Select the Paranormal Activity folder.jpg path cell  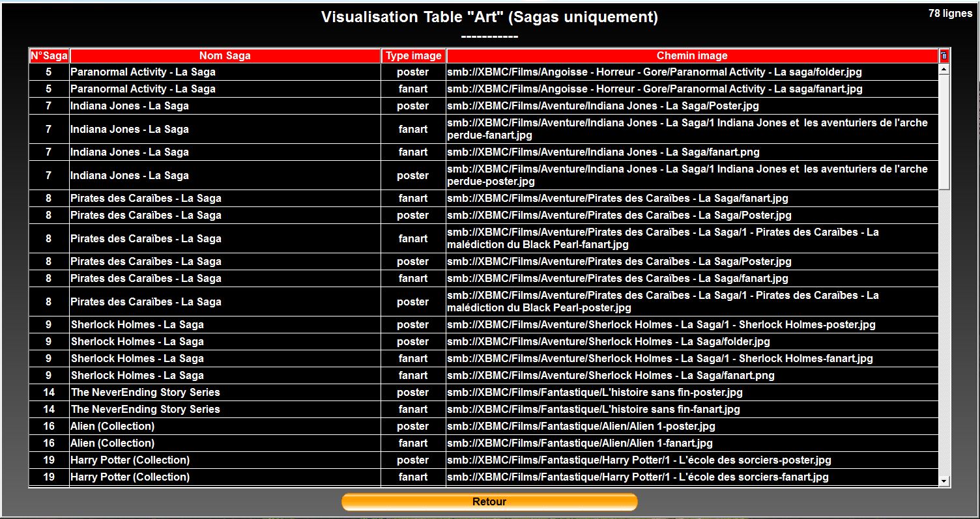pyautogui.click(x=692, y=72)
